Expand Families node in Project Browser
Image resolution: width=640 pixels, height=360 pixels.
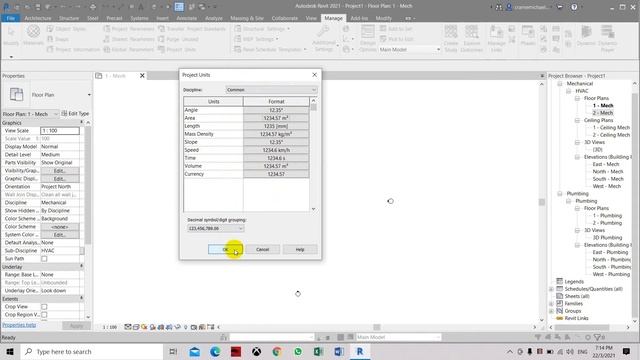551,304
